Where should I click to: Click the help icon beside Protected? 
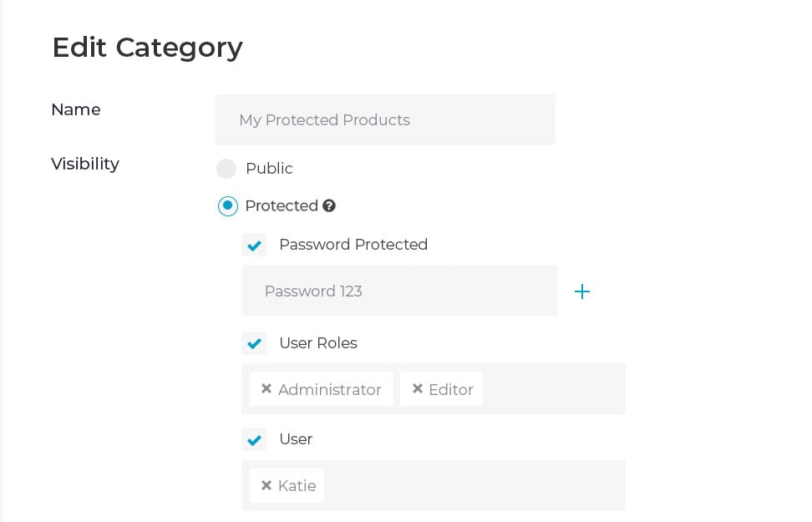(329, 206)
